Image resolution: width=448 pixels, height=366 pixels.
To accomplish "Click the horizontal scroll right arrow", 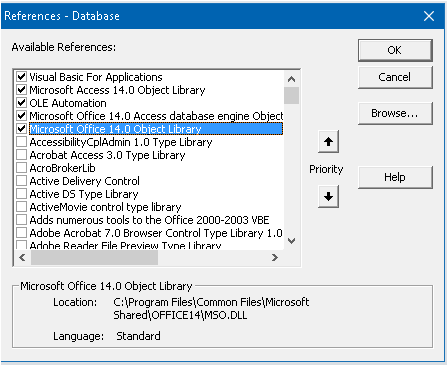I will [x=275, y=257].
